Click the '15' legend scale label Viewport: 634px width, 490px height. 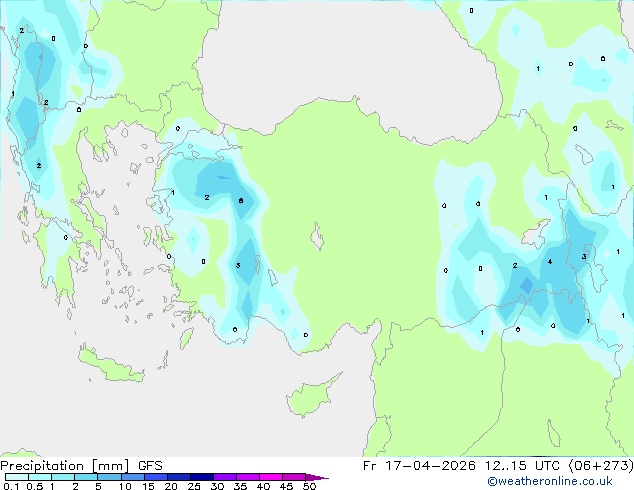tap(148, 486)
